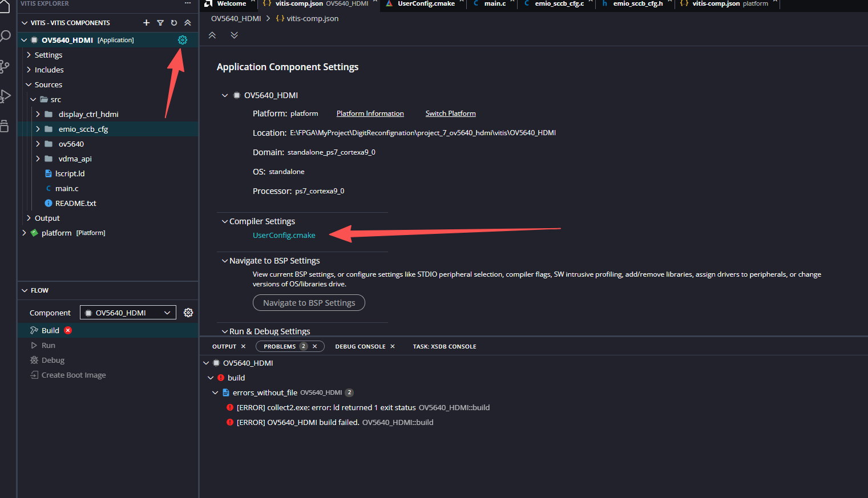This screenshot has height=498, width=868.
Task: Collapse the errors_without_file node
Action: pyautogui.click(x=215, y=392)
